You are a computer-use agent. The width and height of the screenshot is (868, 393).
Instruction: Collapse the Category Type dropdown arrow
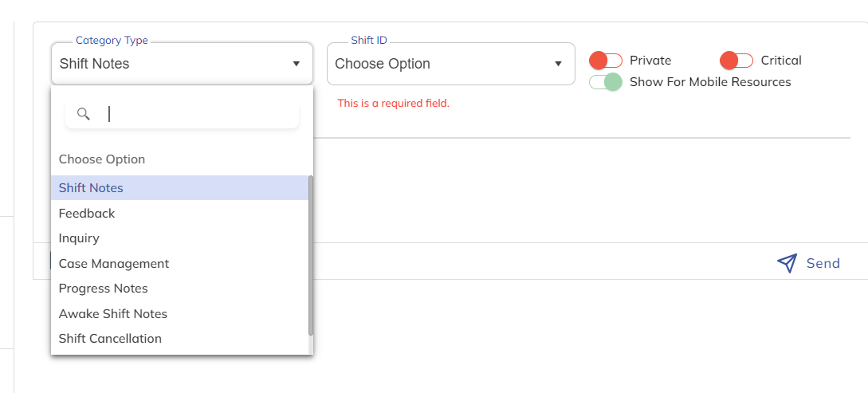point(297,64)
